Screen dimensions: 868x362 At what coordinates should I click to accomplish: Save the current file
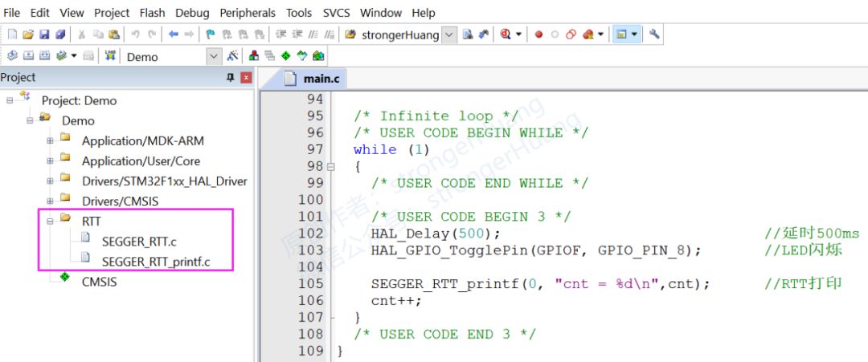click(x=44, y=35)
